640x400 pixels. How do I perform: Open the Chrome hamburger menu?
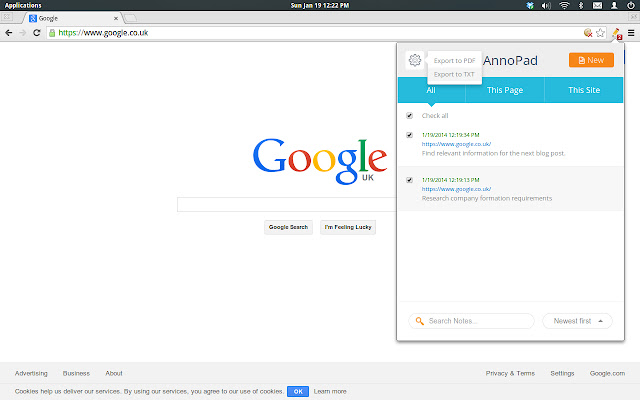631,33
